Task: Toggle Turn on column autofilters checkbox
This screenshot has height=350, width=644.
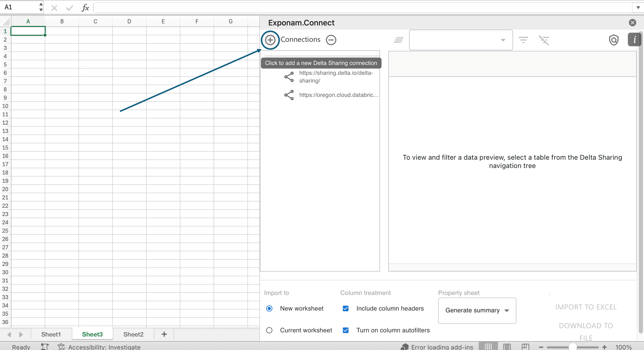Action: coord(346,330)
